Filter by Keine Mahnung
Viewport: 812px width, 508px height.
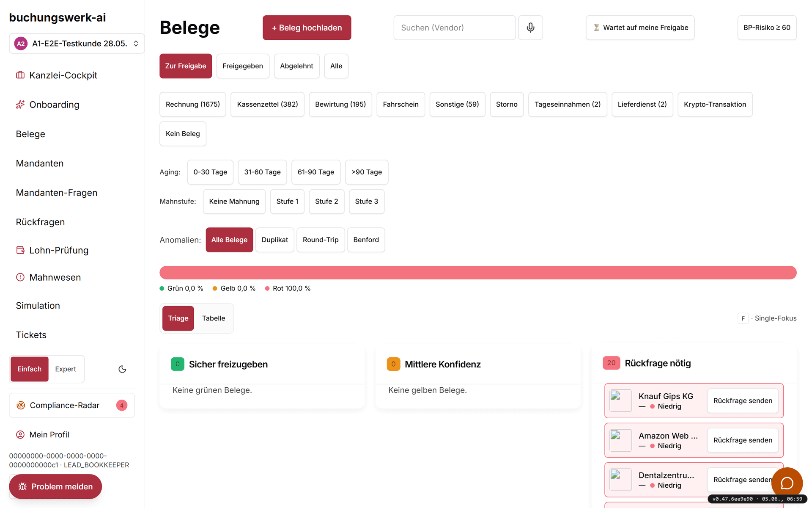click(234, 202)
